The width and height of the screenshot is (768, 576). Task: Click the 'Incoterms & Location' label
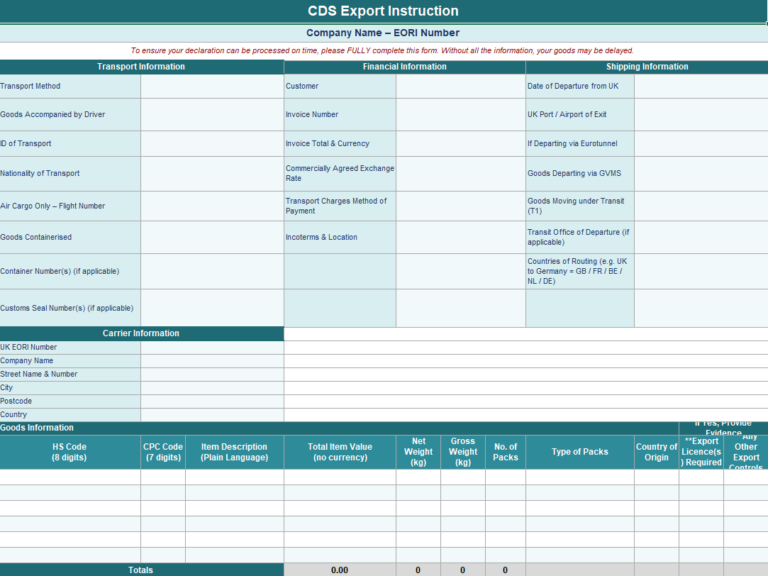[x=321, y=237]
